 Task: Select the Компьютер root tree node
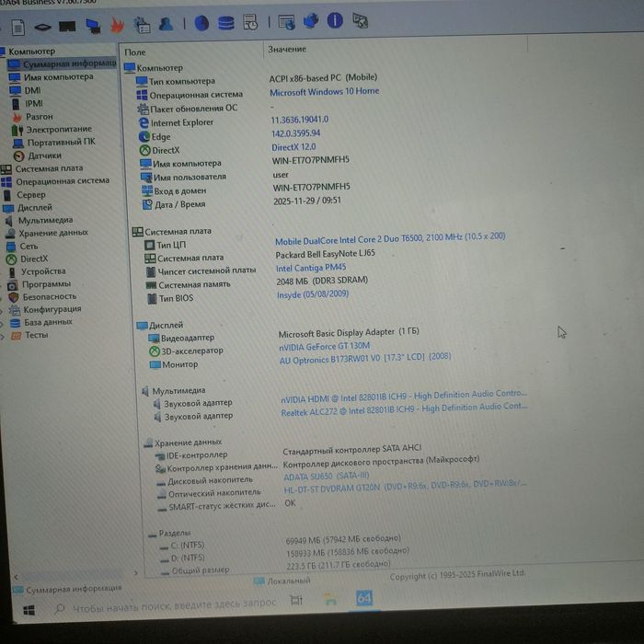tap(31, 52)
